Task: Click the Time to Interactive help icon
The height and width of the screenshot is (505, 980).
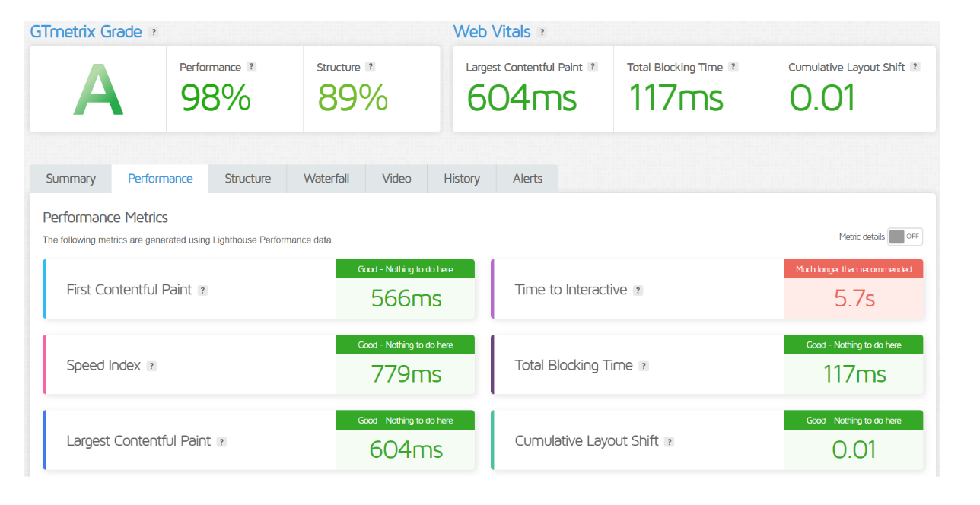Action: coord(638,291)
